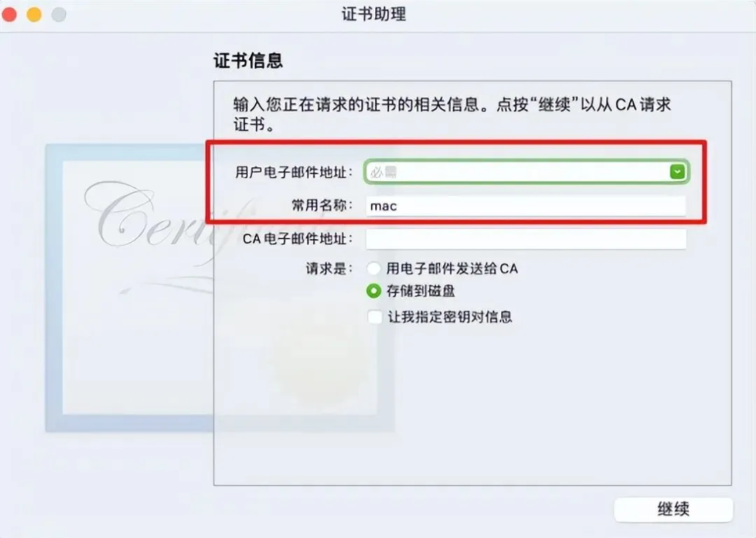The width and height of the screenshot is (756, 538).
Task: Open the green email address dropdown arrow
Action: [677, 171]
